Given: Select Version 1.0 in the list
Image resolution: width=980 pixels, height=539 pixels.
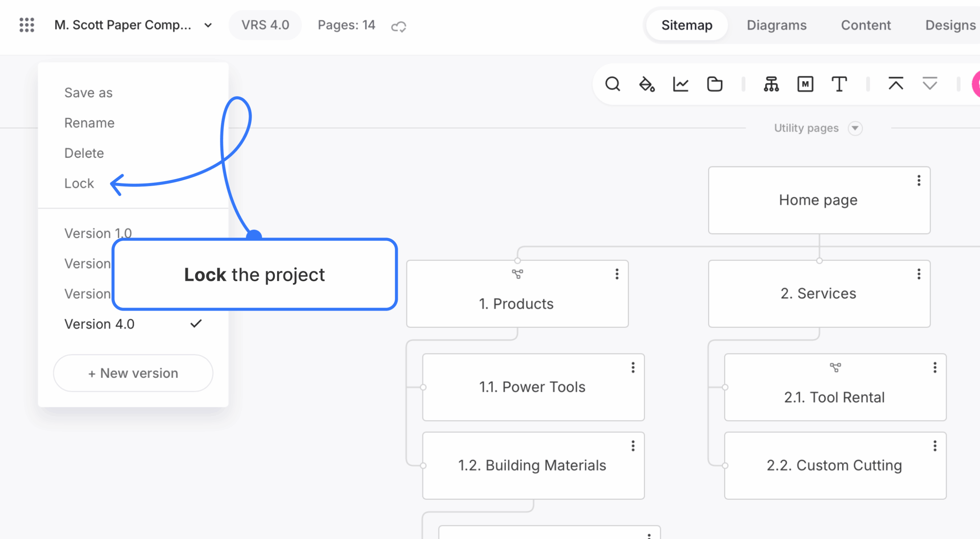Looking at the screenshot, I should pyautogui.click(x=98, y=233).
